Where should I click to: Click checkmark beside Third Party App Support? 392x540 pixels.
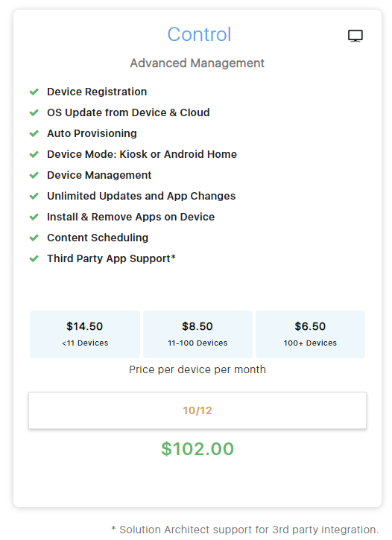(34, 258)
